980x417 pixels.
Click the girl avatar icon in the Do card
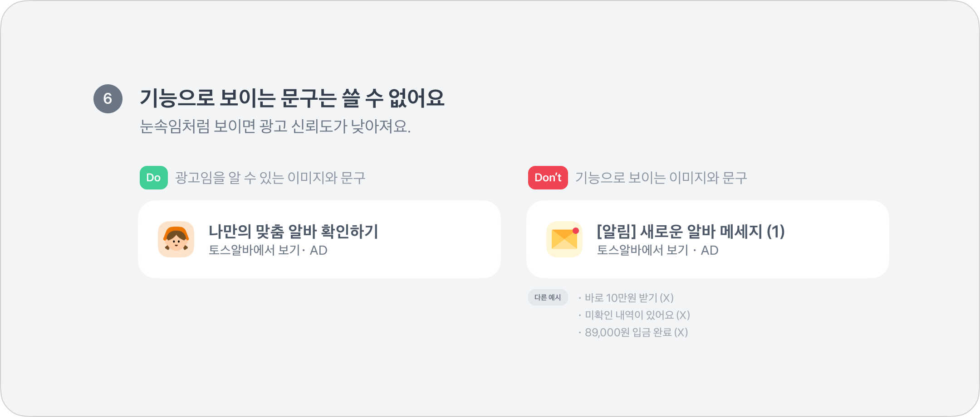pos(176,239)
